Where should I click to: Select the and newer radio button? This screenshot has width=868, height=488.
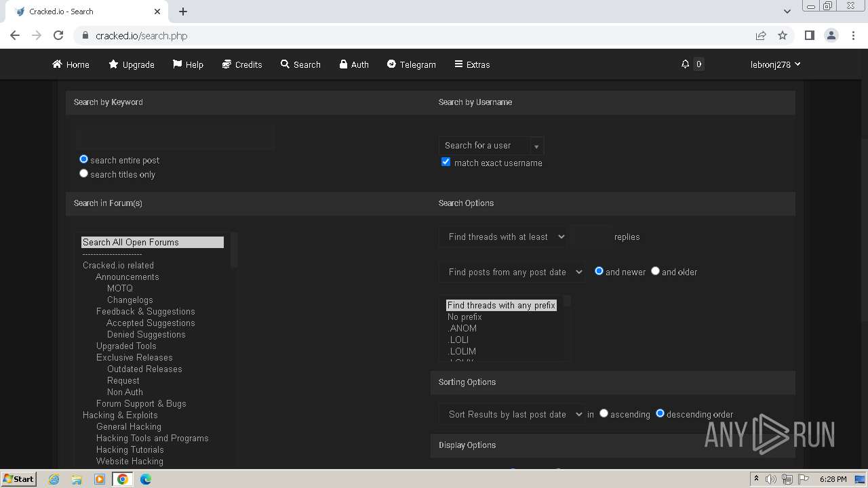[599, 270]
